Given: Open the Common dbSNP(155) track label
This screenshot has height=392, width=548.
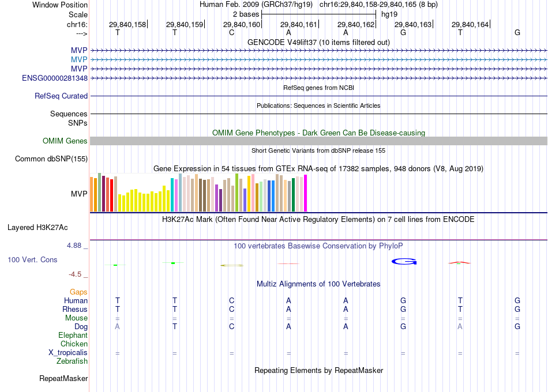Looking at the screenshot, I should click(51, 159).
